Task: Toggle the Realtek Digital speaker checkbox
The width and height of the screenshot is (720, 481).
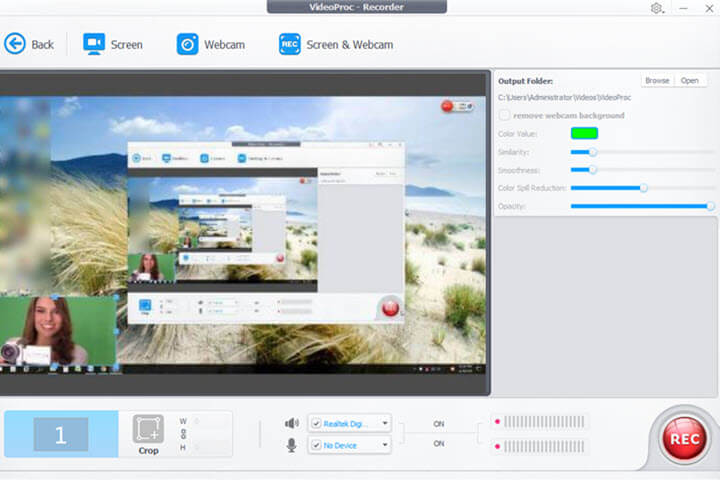Action: 316,423
